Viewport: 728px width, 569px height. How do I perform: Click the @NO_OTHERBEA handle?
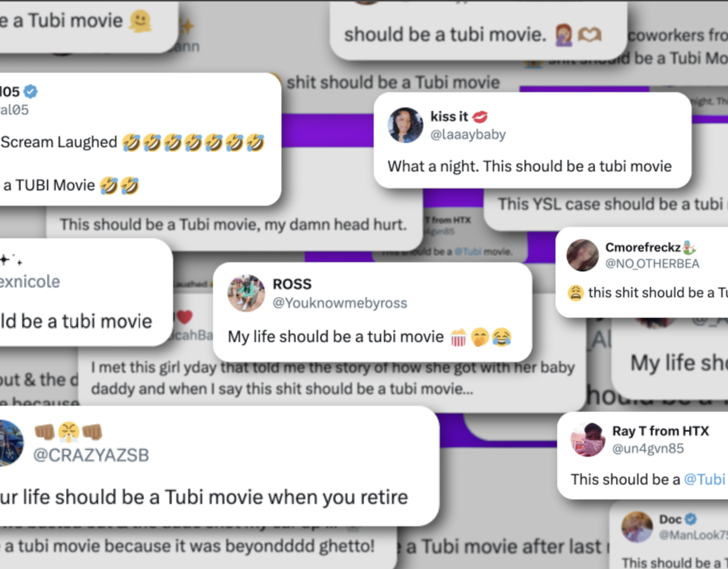(652, 264)
